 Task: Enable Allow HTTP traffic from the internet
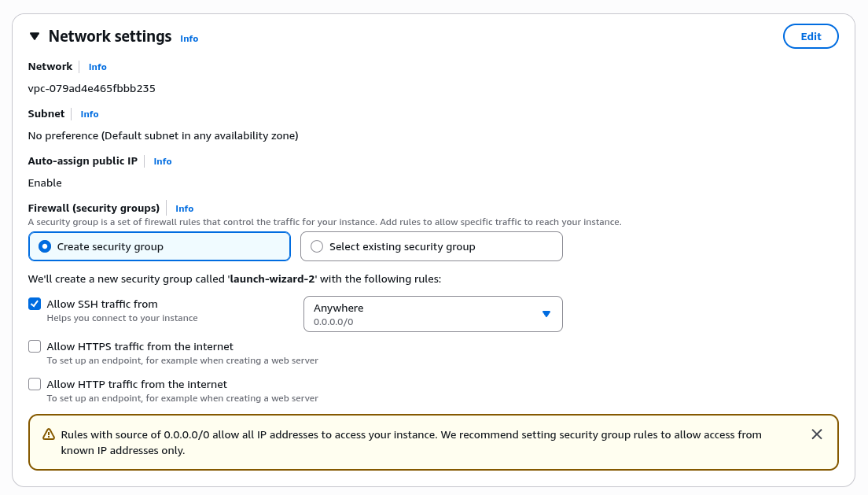[35, 384]
